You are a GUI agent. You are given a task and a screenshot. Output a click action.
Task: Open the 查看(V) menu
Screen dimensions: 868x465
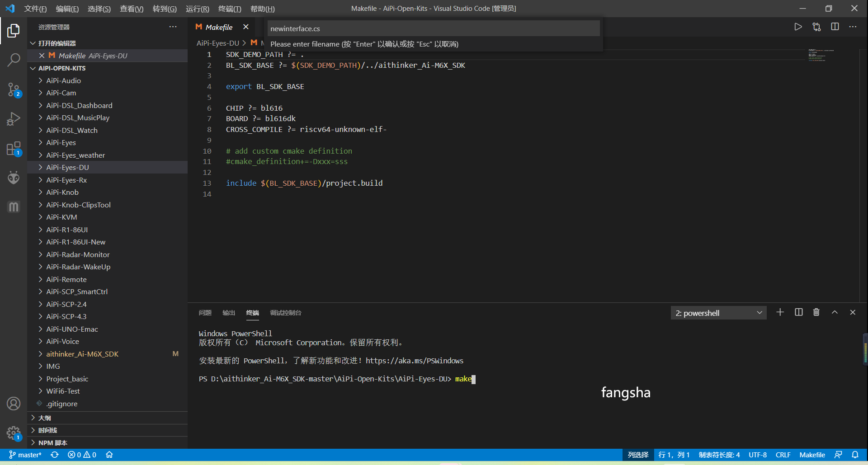pos(132,9)
